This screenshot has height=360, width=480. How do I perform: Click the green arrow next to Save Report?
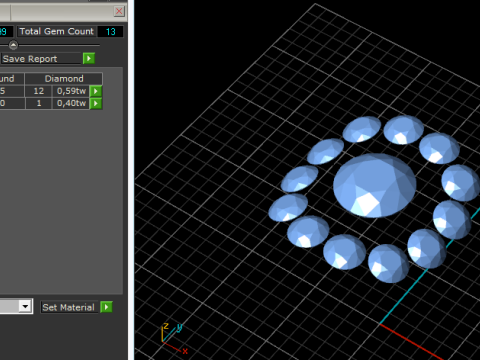click(x=89, y=59)
